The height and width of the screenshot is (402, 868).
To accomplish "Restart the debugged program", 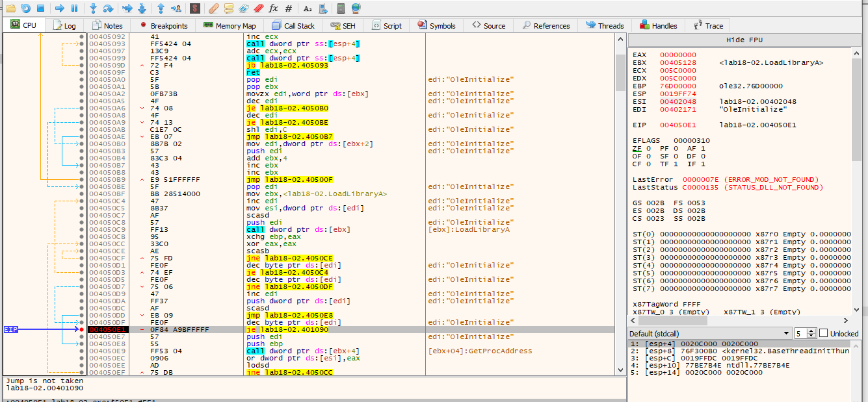I will [x=26, y=8].
